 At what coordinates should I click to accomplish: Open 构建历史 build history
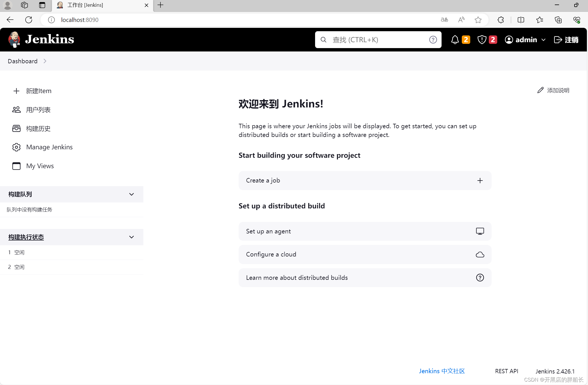(31, 129)
